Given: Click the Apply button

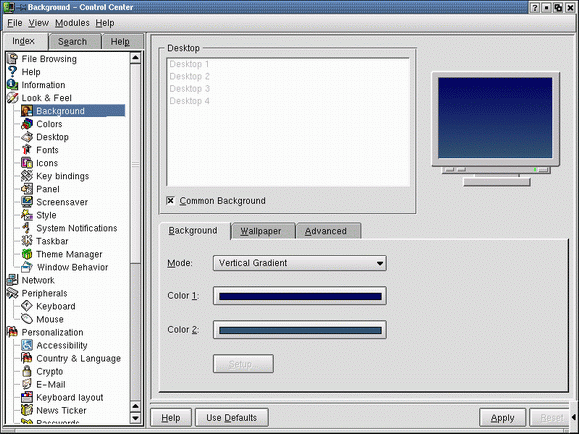Looking at the screenshot, I should 502,418.
